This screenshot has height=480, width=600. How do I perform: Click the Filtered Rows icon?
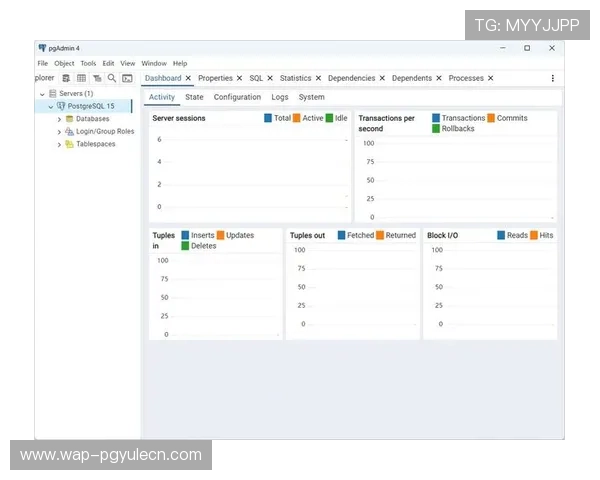(97, 78)
